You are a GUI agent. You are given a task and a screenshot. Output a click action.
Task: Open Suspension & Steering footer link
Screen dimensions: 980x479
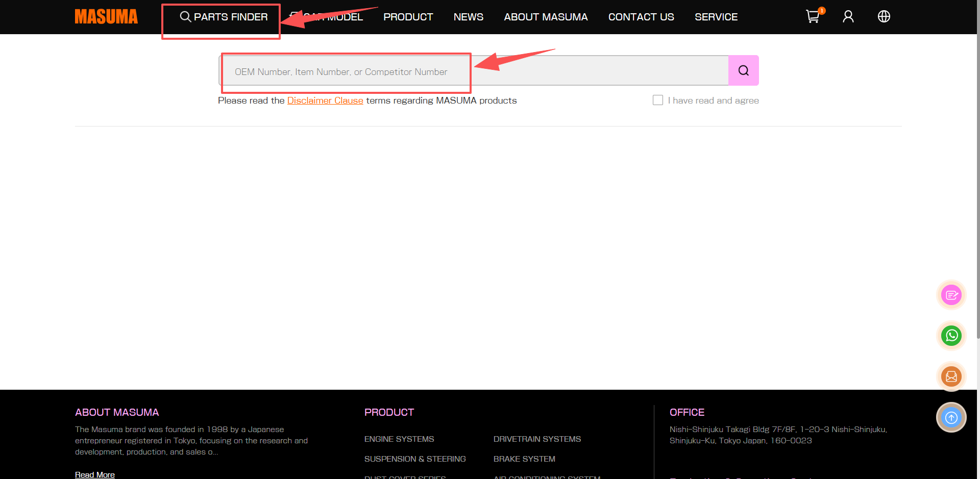(x=415, y=459)
